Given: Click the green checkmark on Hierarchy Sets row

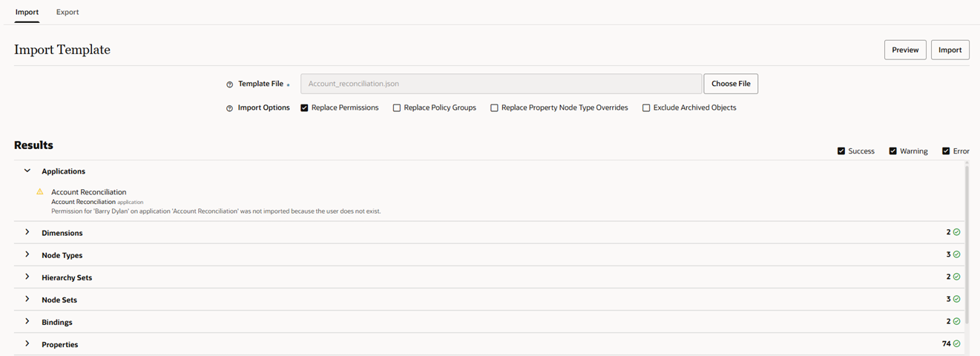Looking at the screenshot, I should tap(956, 277).
